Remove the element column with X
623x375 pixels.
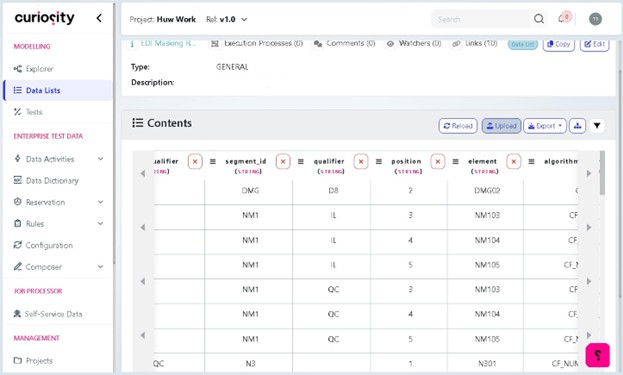pyautogui.click(x=513, y=161)
